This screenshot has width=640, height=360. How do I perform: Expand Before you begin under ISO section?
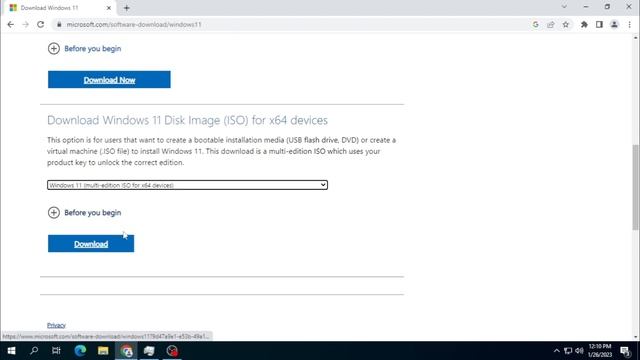pos(84,213)
